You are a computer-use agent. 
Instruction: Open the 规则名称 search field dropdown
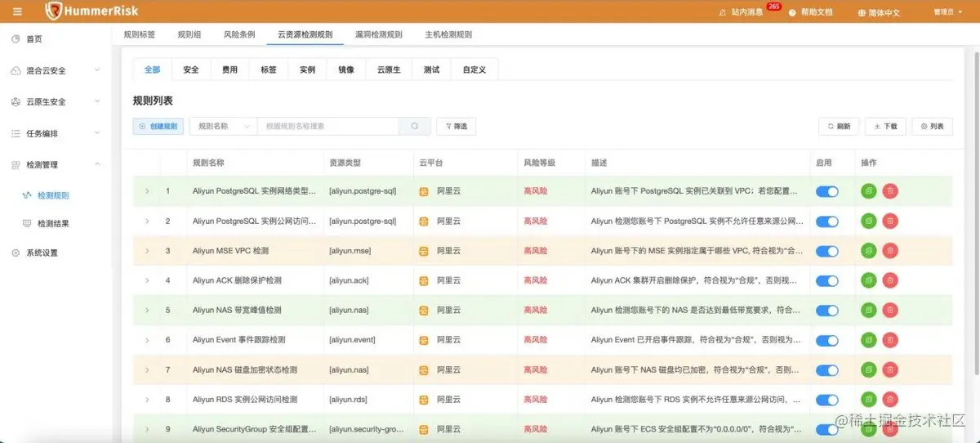[223, 126]
